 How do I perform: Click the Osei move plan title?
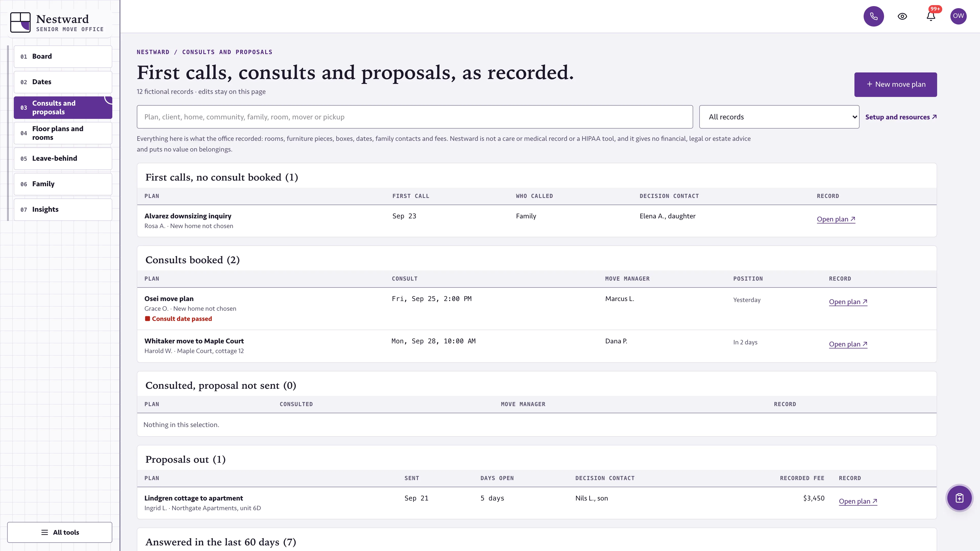[x=169, y=299]
